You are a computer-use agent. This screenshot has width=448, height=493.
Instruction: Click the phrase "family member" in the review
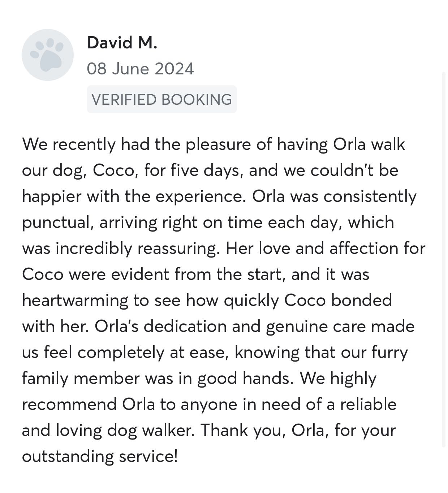pos(81,379)
